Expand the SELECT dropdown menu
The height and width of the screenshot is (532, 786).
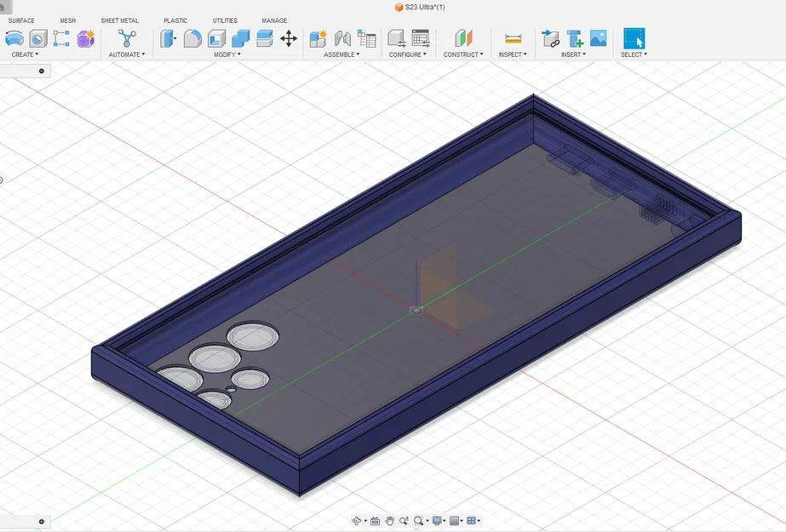pyautogui.click(x=634, y=54)
